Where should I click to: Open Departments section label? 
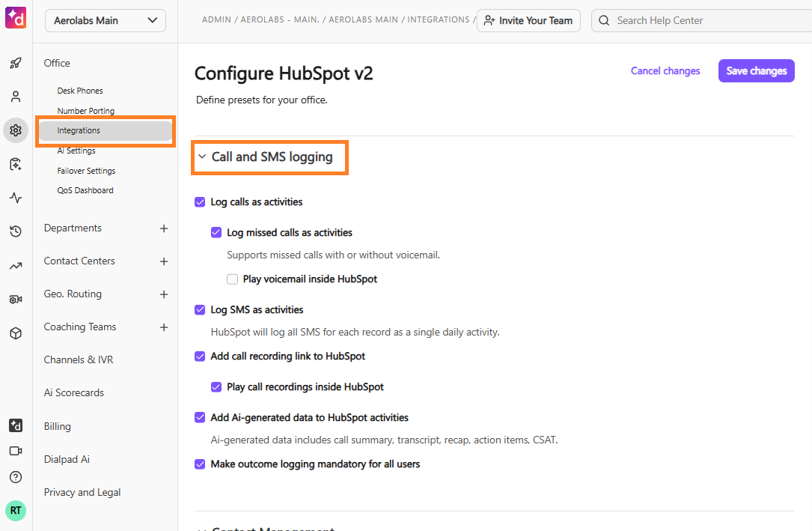coord(73,228)
